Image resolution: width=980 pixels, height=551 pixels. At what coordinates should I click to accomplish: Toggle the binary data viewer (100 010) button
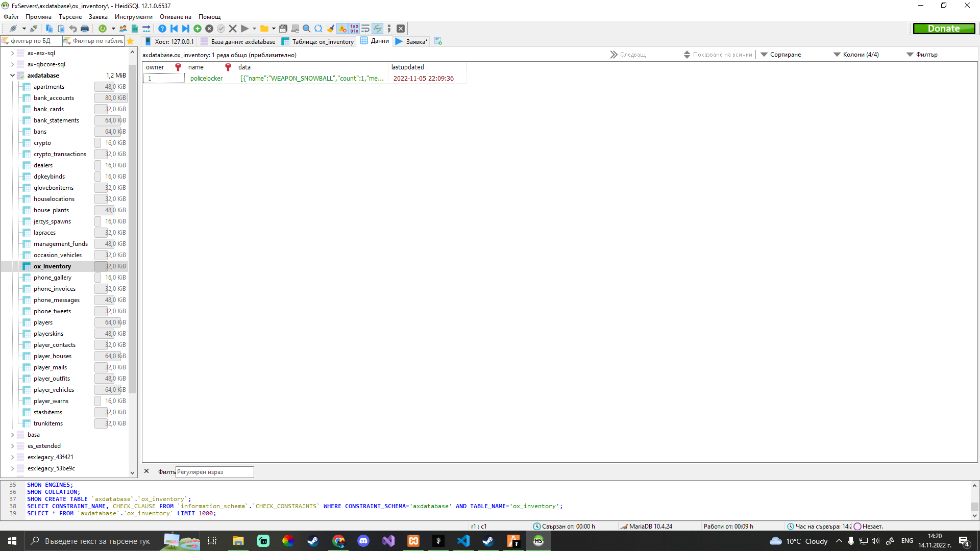(354, 28)
